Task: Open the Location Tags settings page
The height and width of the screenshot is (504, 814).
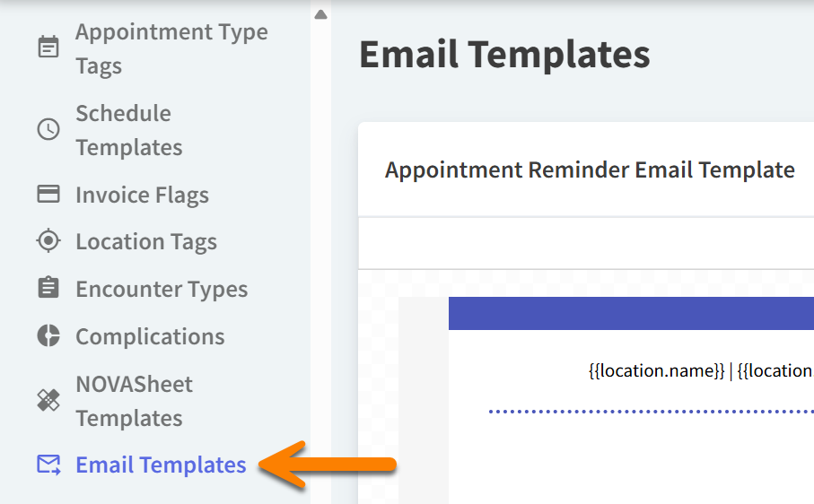Action: (146, 241)
